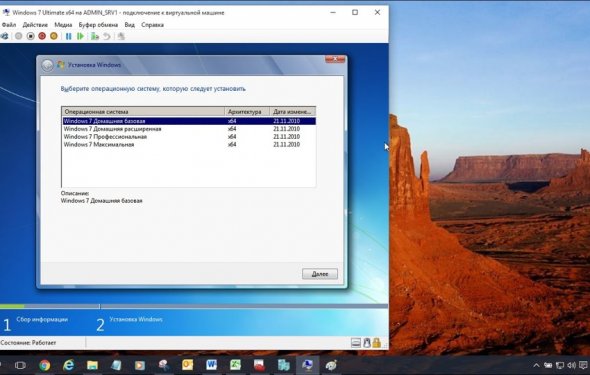Click the paint palette icon on the taskbar
590x375 pixels.
point(331,365)
